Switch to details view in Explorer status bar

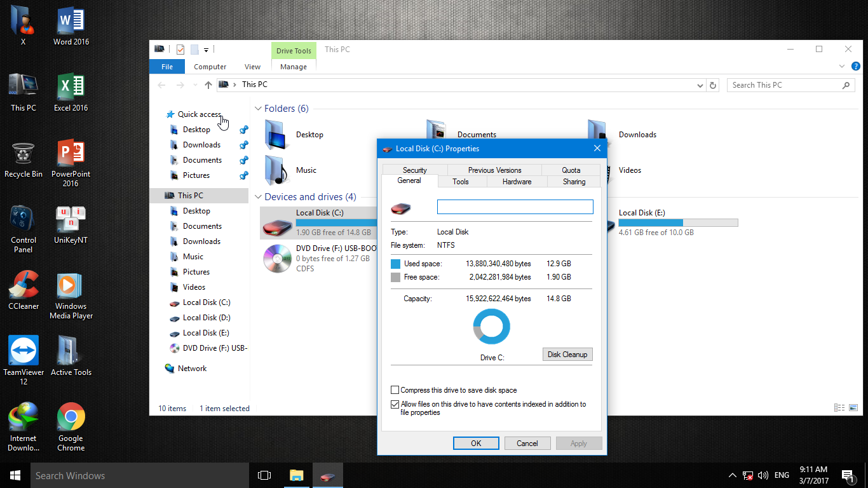(x=839, y=408)
